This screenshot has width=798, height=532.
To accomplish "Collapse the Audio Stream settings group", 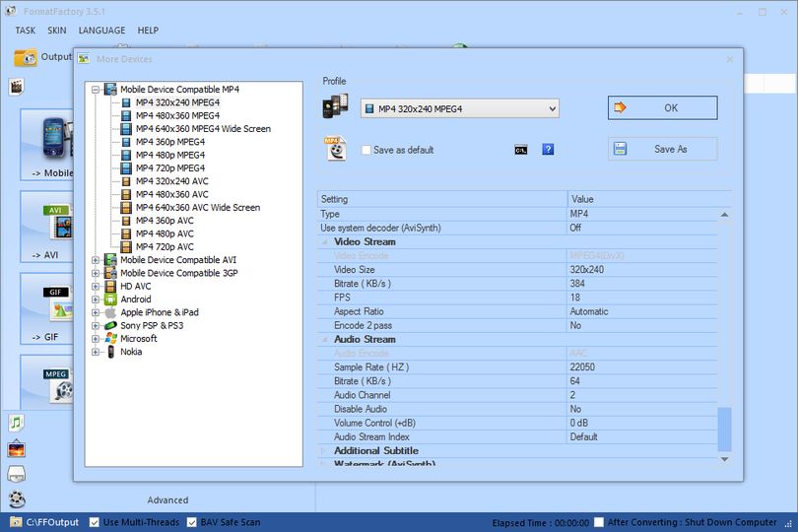I will click(324, 340).
